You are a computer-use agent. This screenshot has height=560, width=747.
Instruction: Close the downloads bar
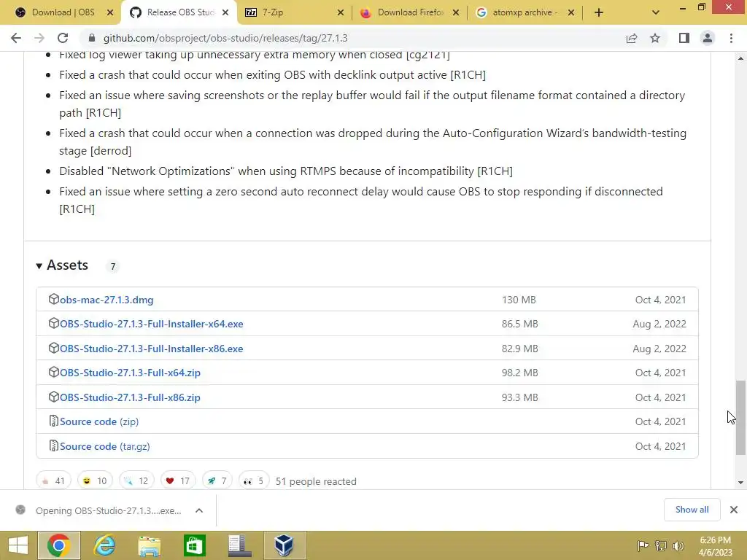(x=734, y=510)
